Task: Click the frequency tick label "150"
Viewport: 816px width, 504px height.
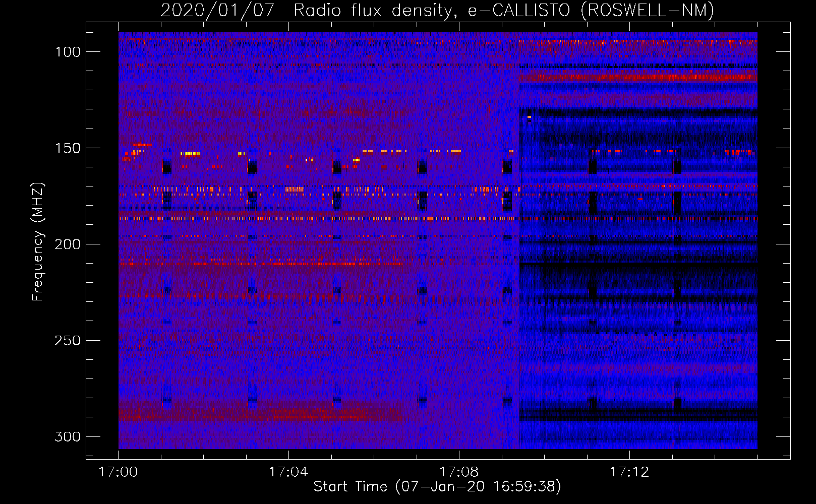Action: point(68,148)
